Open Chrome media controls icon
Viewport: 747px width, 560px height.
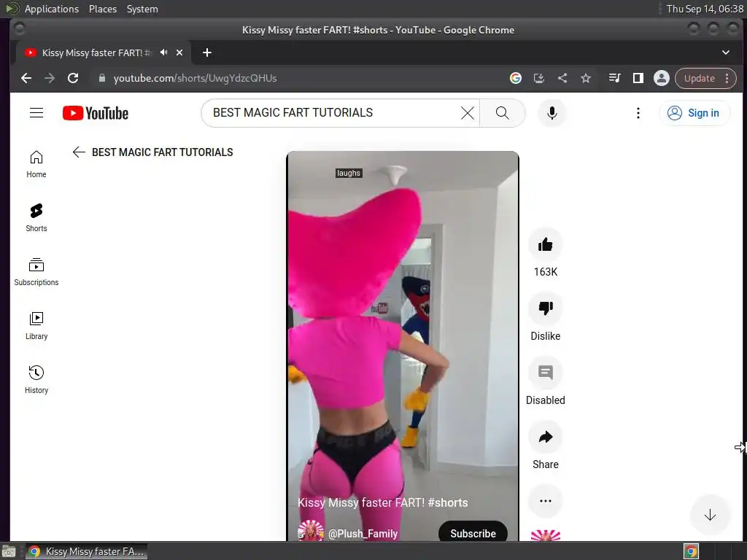(x=614, y=78)
